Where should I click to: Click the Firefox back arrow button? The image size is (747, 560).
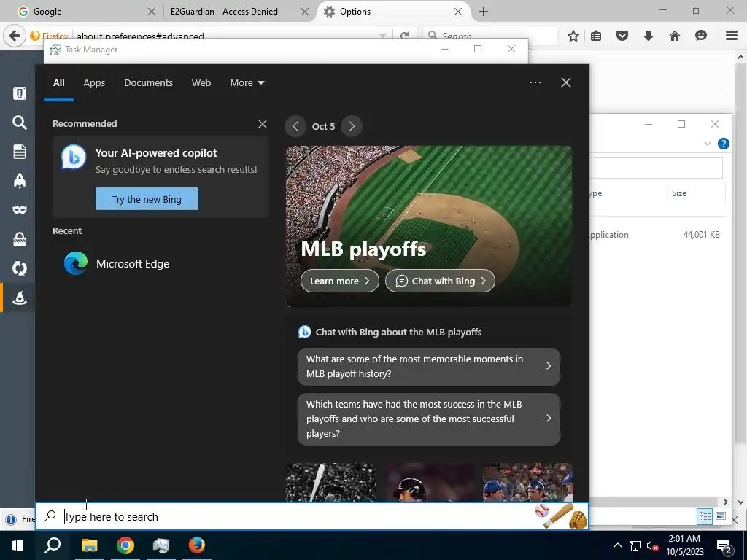coord(15,36)
